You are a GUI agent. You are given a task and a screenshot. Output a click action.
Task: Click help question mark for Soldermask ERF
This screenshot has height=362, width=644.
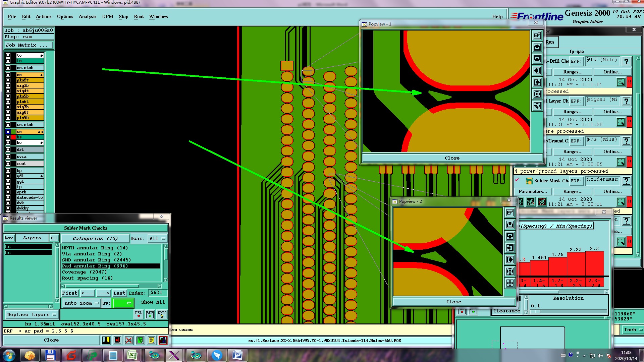626,181
